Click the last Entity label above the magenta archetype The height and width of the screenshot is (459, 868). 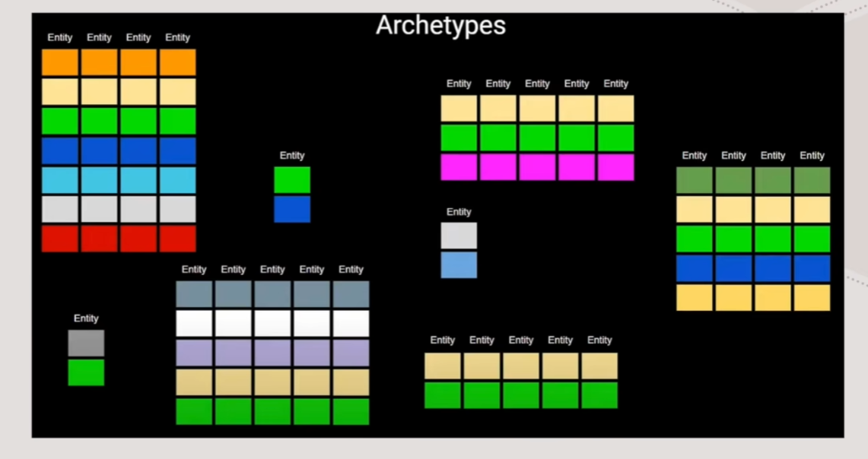(x=616, y=84)
